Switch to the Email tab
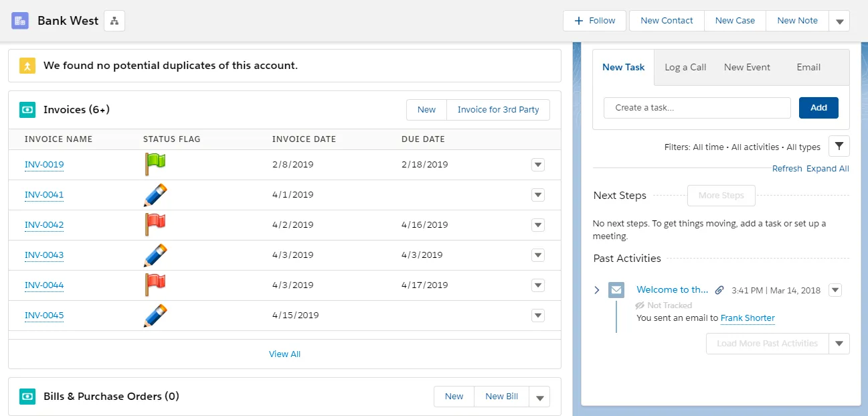Screen dimensions: 868x416 tap(808, 67)
